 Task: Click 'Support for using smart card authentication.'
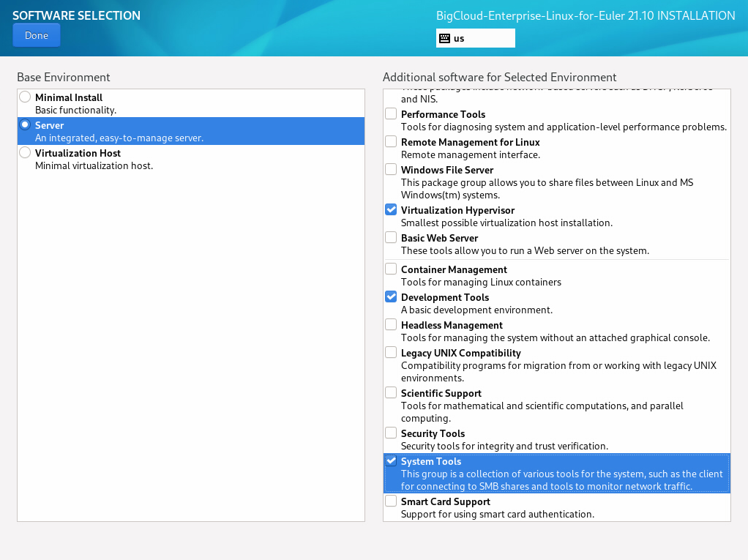click(x=498, y=514)
